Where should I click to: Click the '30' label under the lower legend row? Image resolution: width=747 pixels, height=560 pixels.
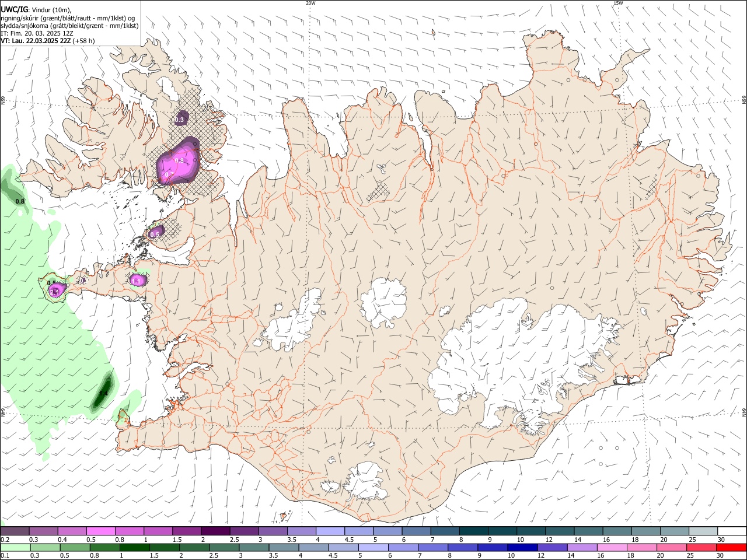pos(721,556)
